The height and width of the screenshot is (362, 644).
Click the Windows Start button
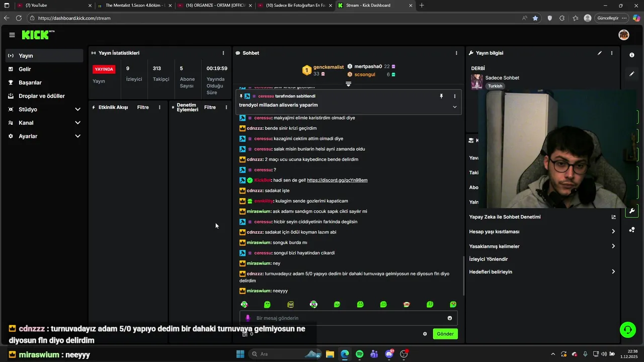point(240,354)
